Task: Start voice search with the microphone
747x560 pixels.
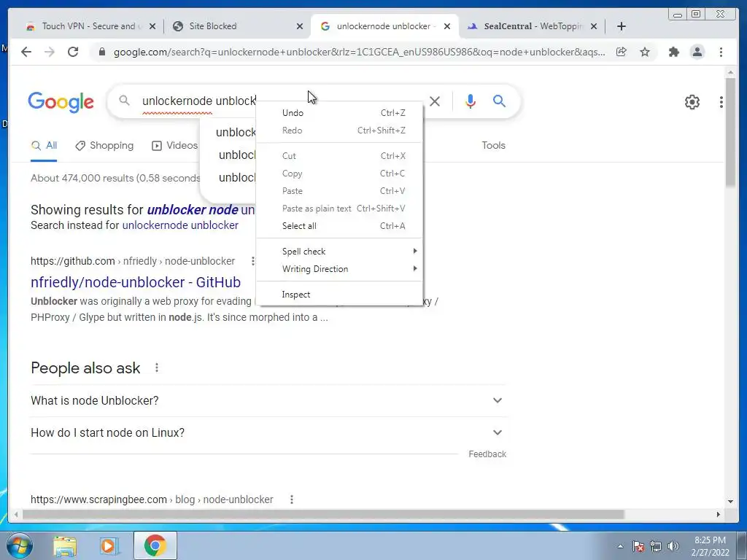Action: click(x=471, y=101)
